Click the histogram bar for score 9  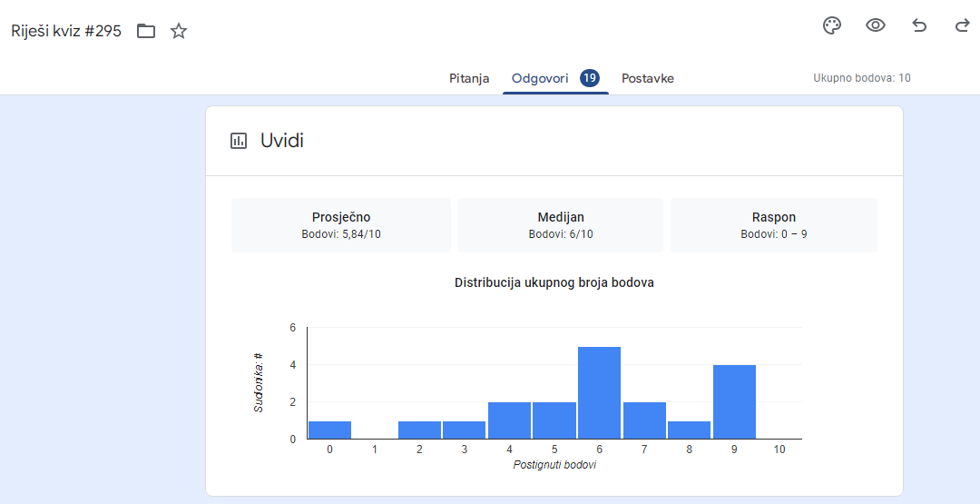tap(734, 402)
